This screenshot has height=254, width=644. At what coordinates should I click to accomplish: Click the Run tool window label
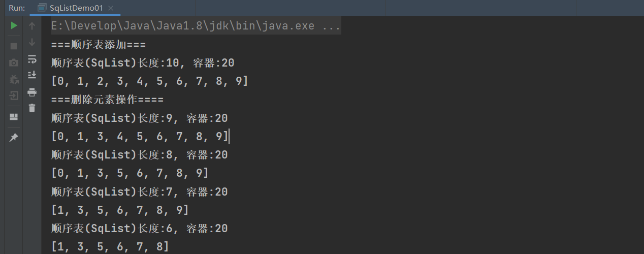[17, 8]
